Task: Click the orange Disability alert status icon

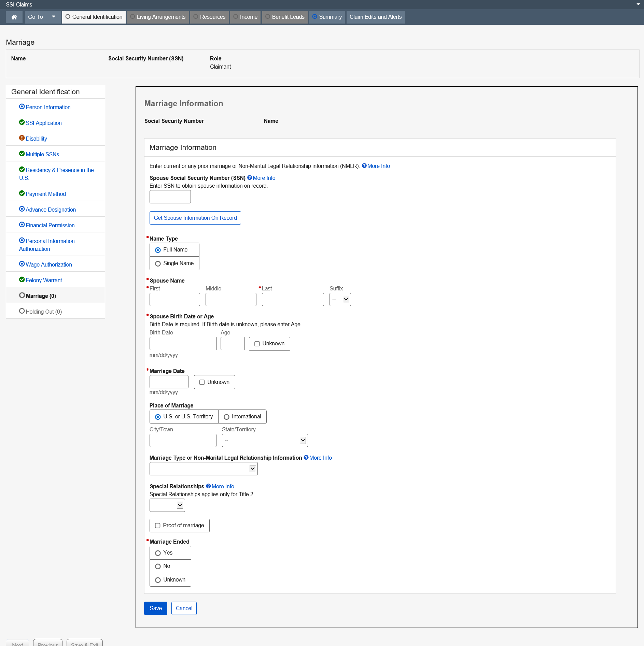Action: [22, 138]
